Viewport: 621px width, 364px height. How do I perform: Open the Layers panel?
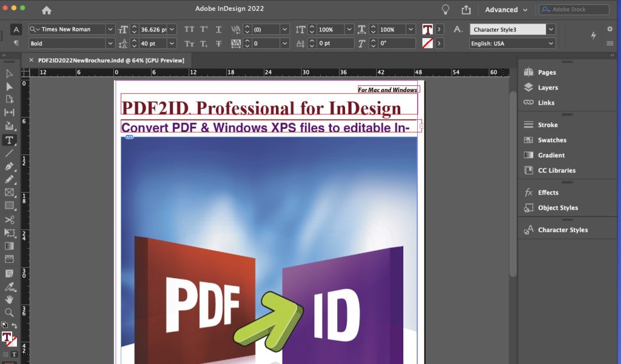548,87
